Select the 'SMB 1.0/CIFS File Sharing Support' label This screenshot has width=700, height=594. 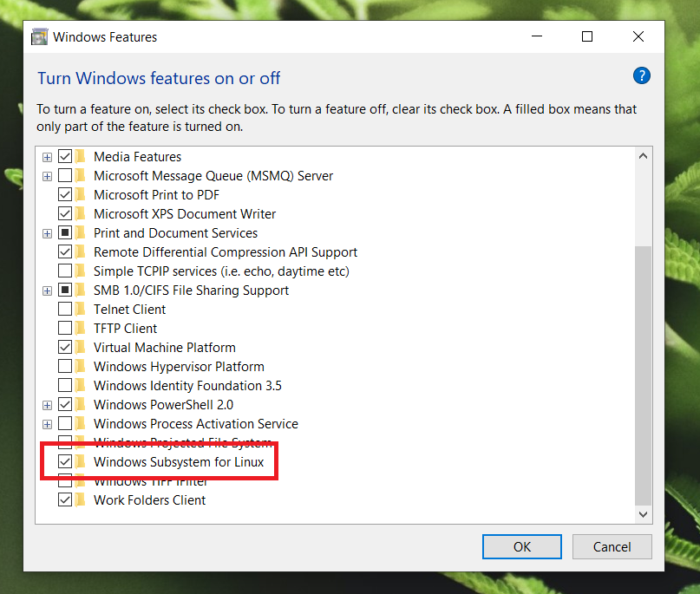pyautogui.click(x=191, y=290)
